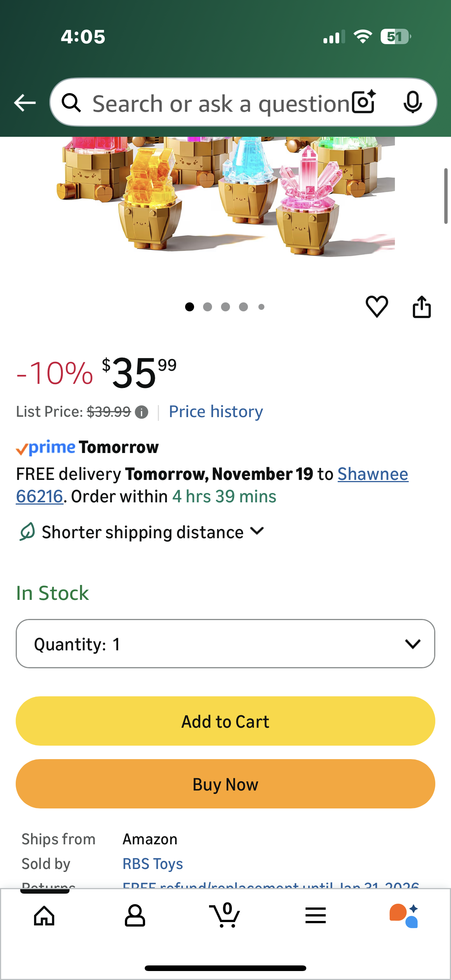Go to Home tab

(x=44, y=915)
